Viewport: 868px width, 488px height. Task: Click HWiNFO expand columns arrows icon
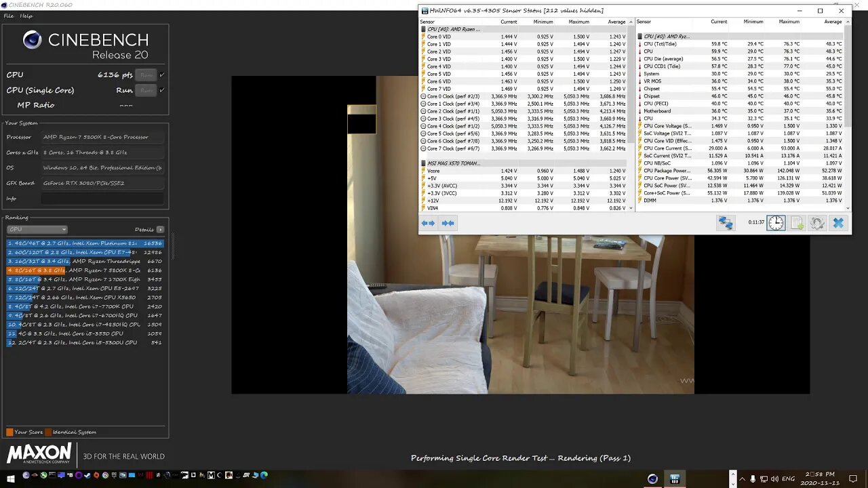(428, 223)
